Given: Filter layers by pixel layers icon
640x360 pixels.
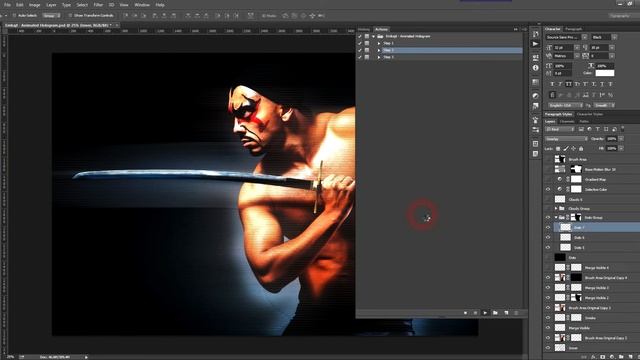Looking at the screenshot, I should click(x=581, y=129).
